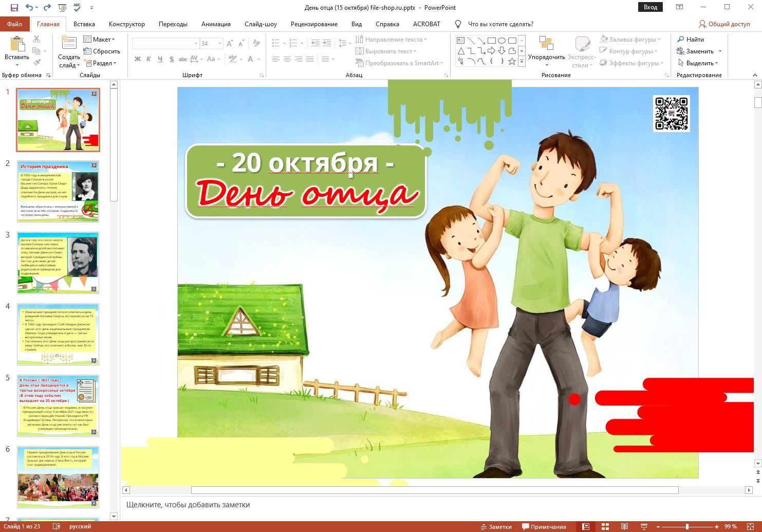The image size is (762, 532).
Task: Click the Copy icon in clipboard group
Action: (36, 51)
